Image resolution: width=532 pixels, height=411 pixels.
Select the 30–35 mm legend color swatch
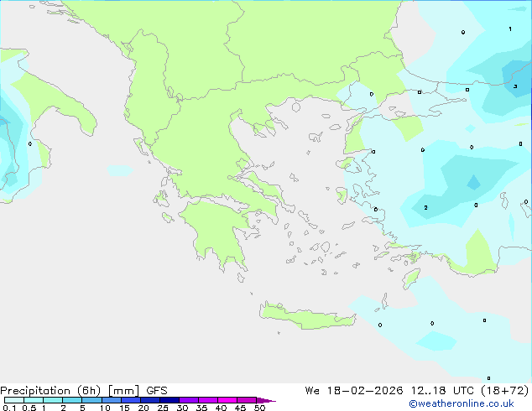(x=189, y=400)
